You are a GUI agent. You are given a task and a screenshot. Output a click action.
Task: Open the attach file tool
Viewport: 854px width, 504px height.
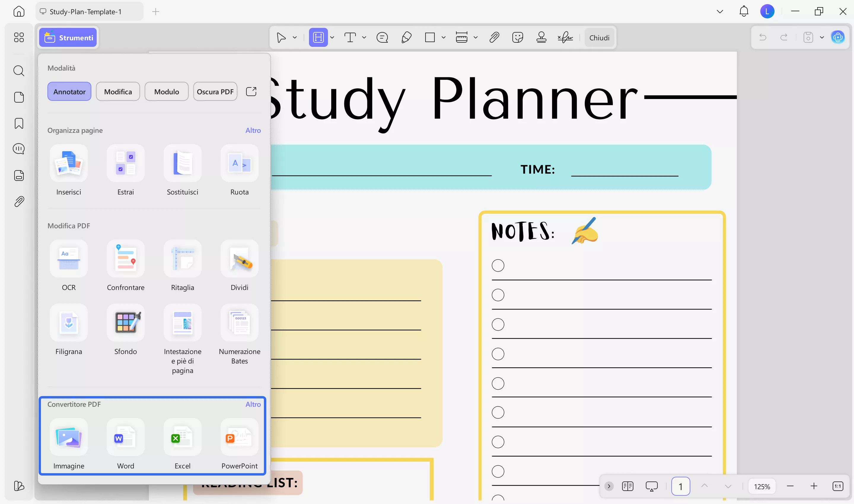[x=494, y=37]
